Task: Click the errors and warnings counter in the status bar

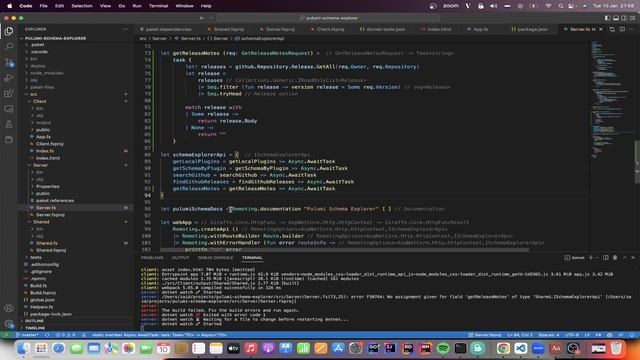Action: 66,335
